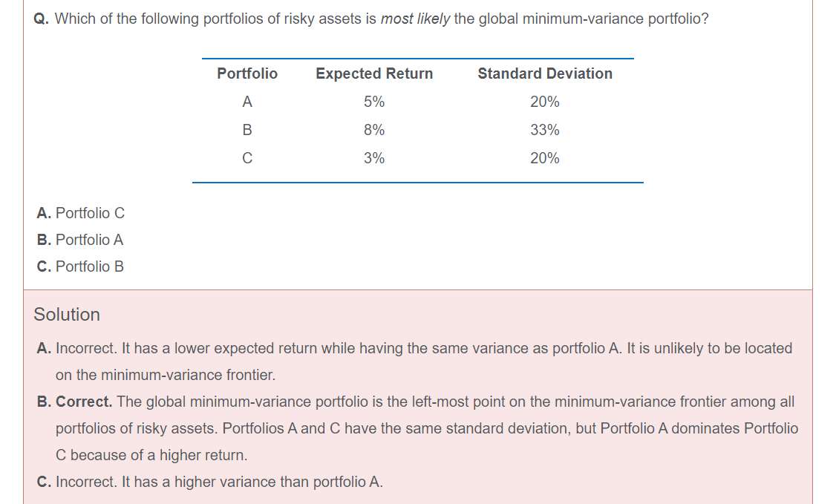836x504 pixels.
Task: Click the letter B in the Portfolio column
Action: point(246,130)
